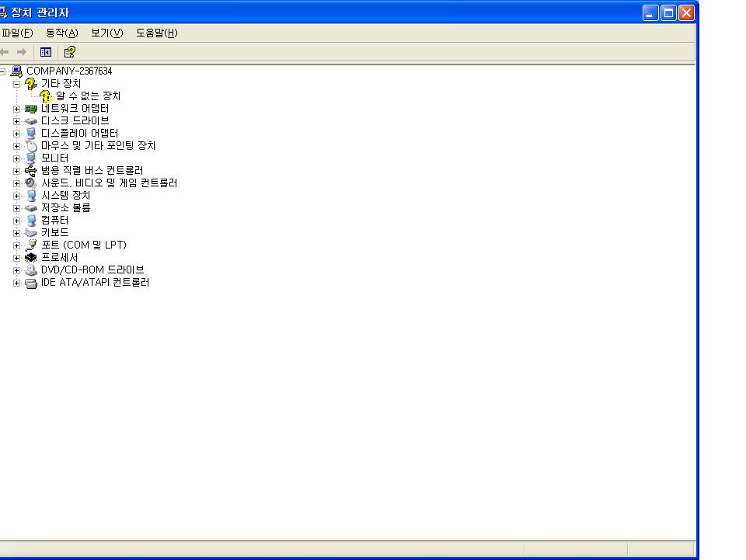Collapse the COMPANY-2367634 root node
The image size is (746, 560).
2,71
